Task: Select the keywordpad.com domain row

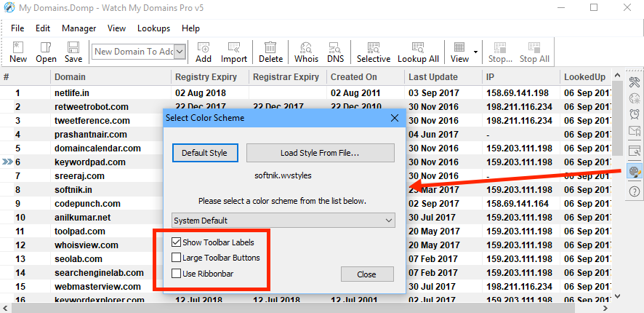Action: [x=306, y=162]
